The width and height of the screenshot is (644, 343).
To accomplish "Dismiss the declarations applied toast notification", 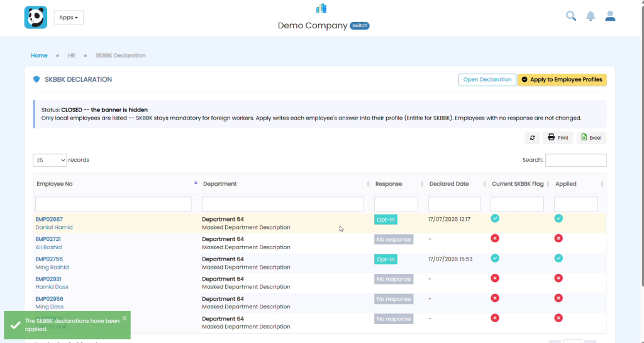I will 125,318.
